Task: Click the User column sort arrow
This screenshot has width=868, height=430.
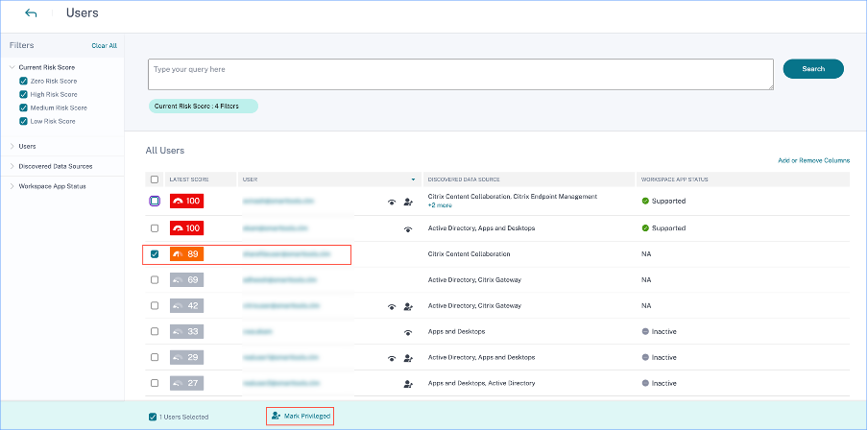Action: pyautogui.click(x=414, y=179)
